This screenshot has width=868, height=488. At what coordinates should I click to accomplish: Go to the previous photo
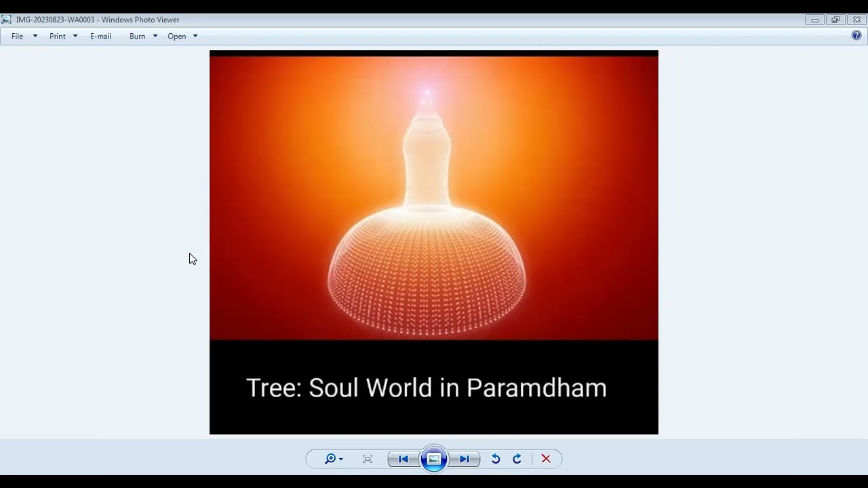[x=403, y=459]
